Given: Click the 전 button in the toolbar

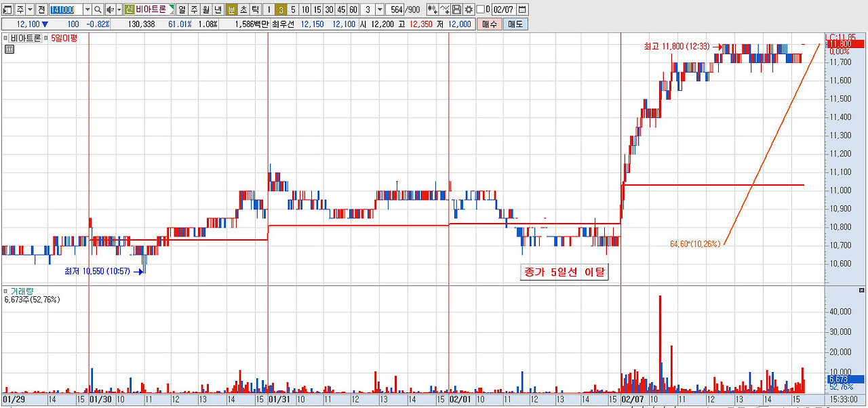Looking at the screenshot, I should [x=41, y=9].
